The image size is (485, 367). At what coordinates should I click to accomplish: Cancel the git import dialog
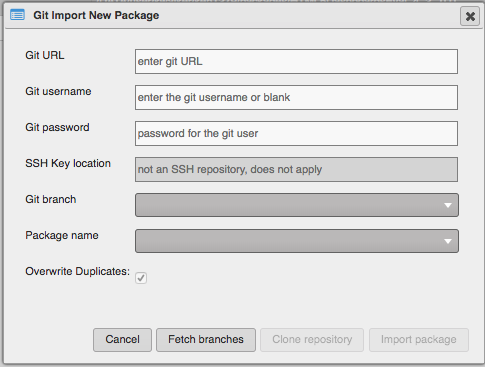tap(122, 340)
